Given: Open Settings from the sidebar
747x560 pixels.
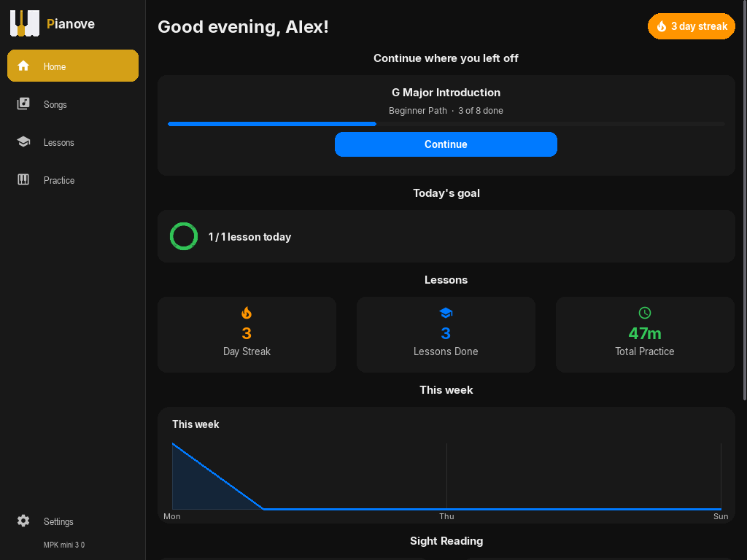Looking at the screenshot, I should 73,521.
